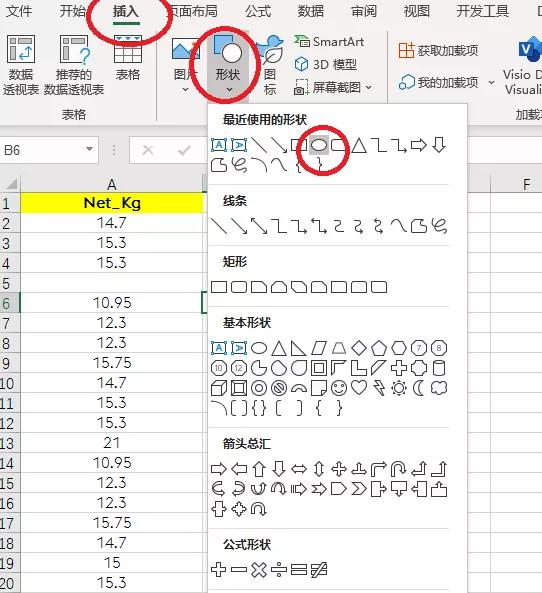Select the chevron arrow under 箭头总汇
The width and height of the screenshot is (542, 593).
pyautogui.click(x=359, y=489)
